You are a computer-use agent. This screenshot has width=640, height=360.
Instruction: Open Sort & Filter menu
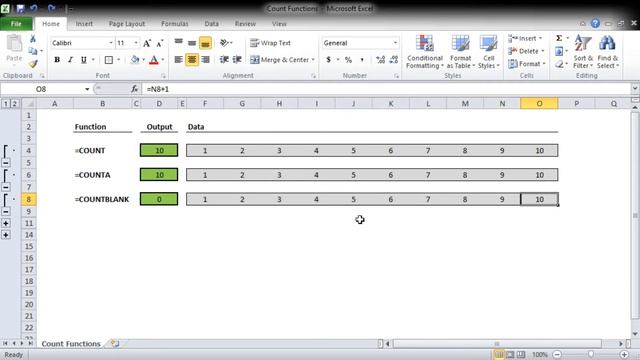[582, 52]
